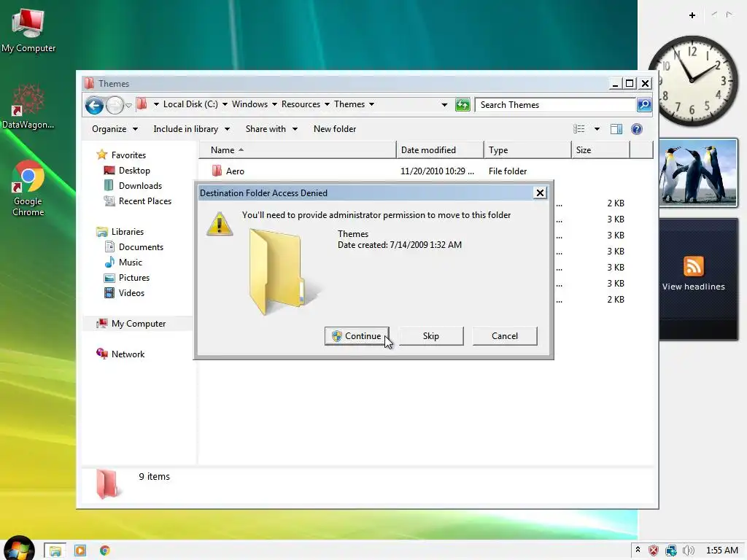Open the Pictures library
This screenshot has height=560, width=747.
click(x=126, y=278)
